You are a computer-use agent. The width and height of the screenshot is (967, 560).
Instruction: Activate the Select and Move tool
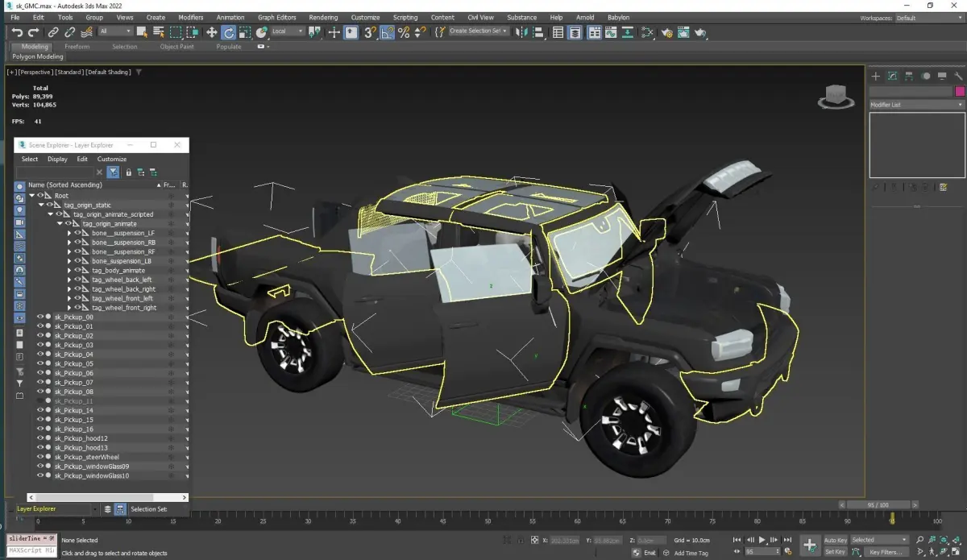[212, 32]
